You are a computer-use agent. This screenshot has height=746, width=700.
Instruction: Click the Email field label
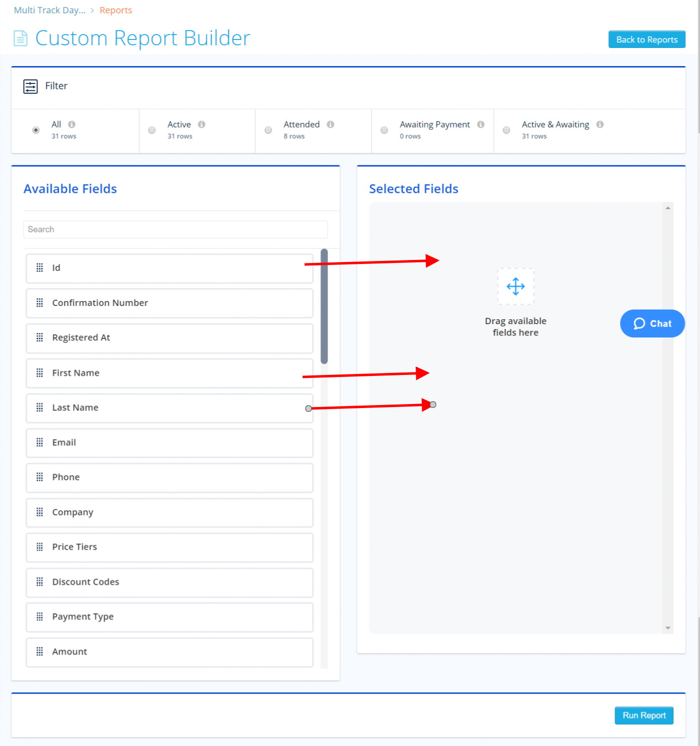[64, 443]
